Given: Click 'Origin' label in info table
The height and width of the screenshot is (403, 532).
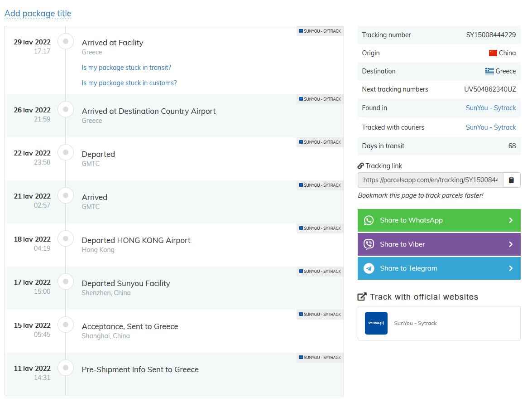Looking at the screenshot, I should pos(371,53).
